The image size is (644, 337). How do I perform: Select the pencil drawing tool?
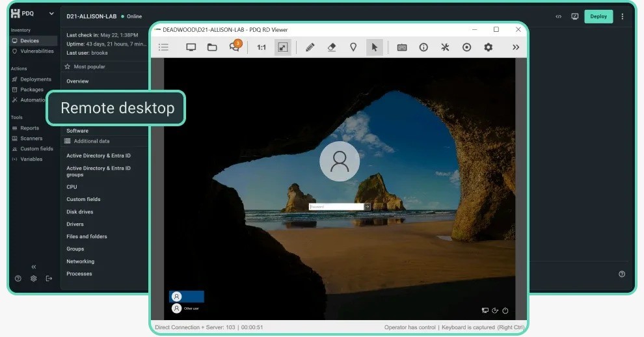click(310, 47)
